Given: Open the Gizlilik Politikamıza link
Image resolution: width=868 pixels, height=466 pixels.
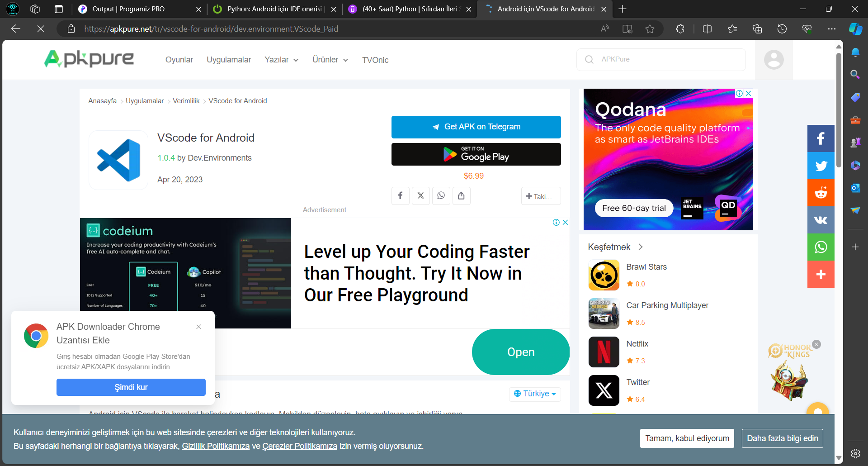Looking at the screenshot, I should pos(216,446).
